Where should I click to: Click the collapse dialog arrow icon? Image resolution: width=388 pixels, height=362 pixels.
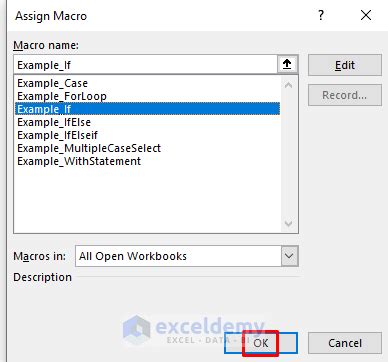pyautogui.click(x=287, y=64)
